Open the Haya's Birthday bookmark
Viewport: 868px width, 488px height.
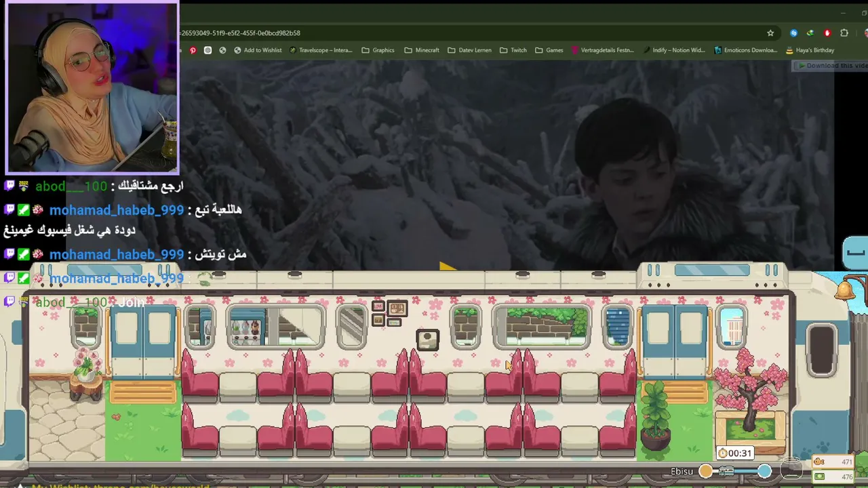[810, 50]
